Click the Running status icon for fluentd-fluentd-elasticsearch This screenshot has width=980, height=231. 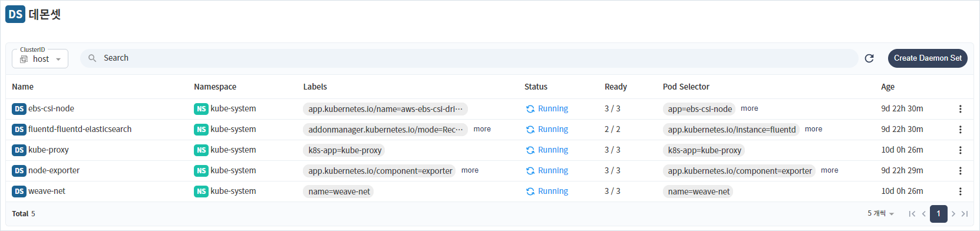pos(530,130)
